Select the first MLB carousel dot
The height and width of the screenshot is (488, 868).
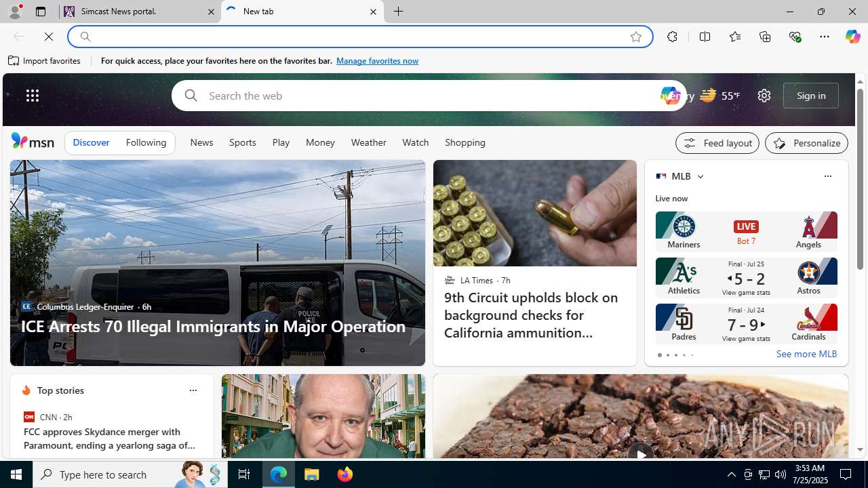[x=659, y=355]
